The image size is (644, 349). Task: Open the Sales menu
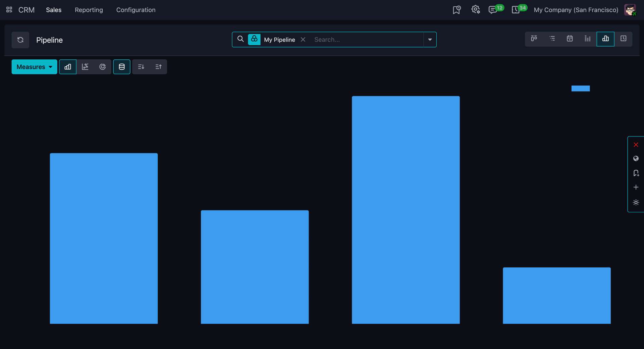click(x=54, y=10)
